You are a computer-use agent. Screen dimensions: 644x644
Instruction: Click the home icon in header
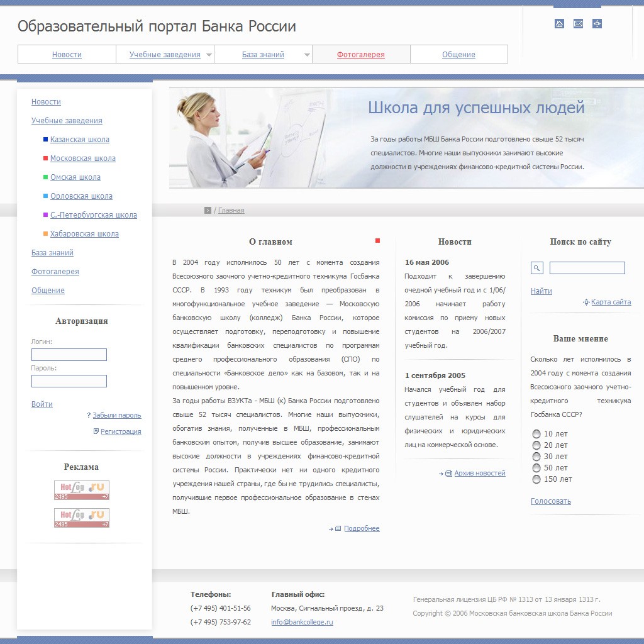[559, 24]
